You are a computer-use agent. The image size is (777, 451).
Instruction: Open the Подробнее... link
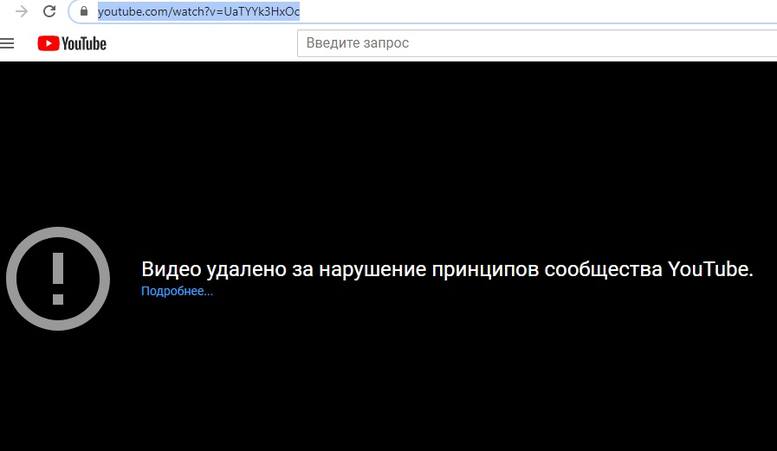coord(177,291)
